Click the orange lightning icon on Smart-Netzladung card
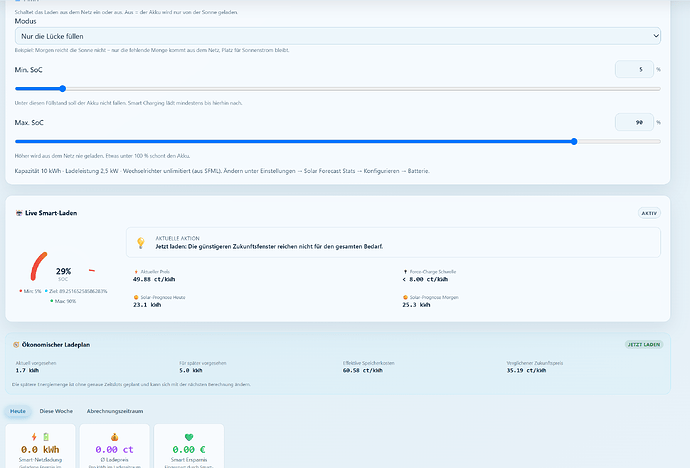This screenshot has height=468, width=690. click(34, 437)
